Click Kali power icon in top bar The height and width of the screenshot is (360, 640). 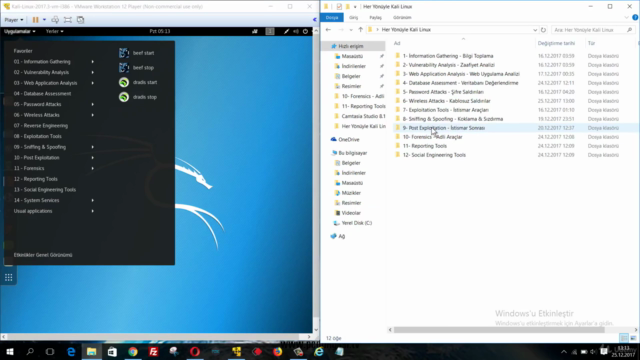click(305, 31)
